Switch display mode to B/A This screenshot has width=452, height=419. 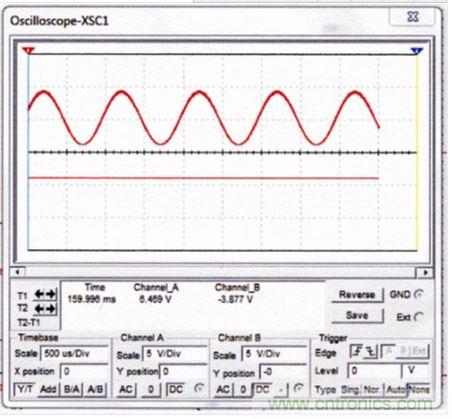point(72,389)
